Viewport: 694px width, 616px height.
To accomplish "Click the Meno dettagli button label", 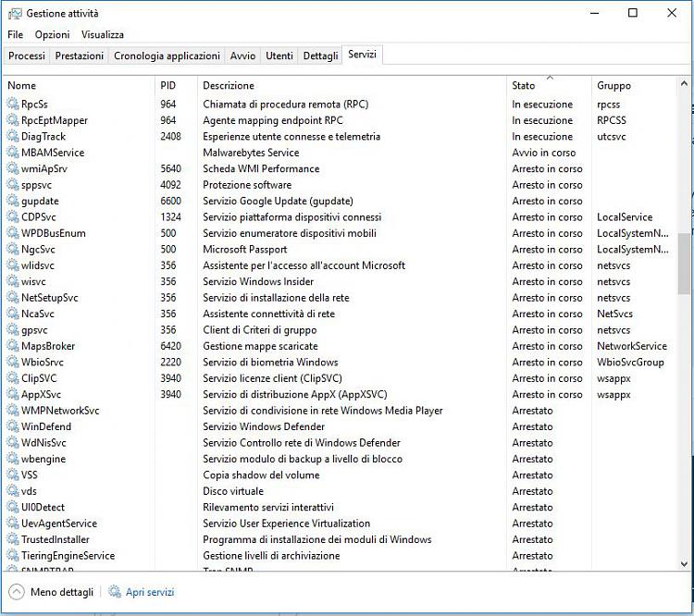I will tap(62, 592).
